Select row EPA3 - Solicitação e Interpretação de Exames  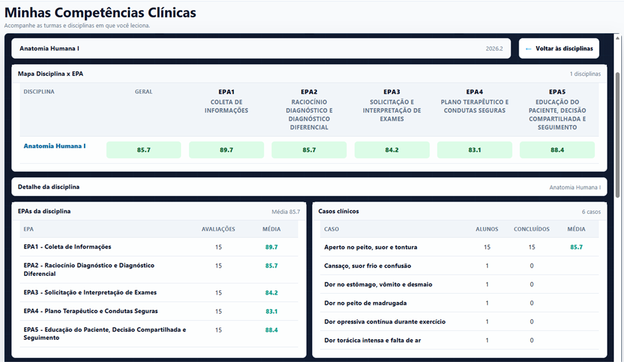coord(159,292)
